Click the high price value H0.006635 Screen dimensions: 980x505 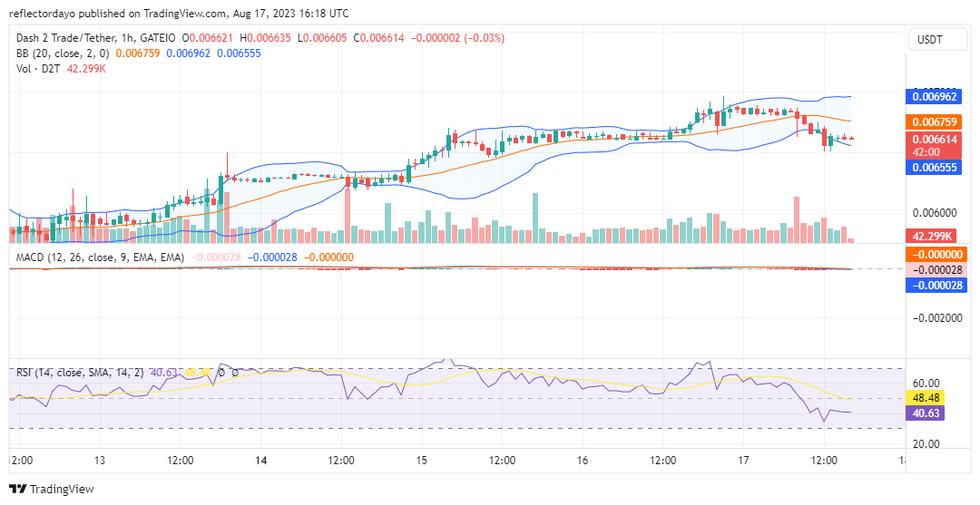click(264, 38)
